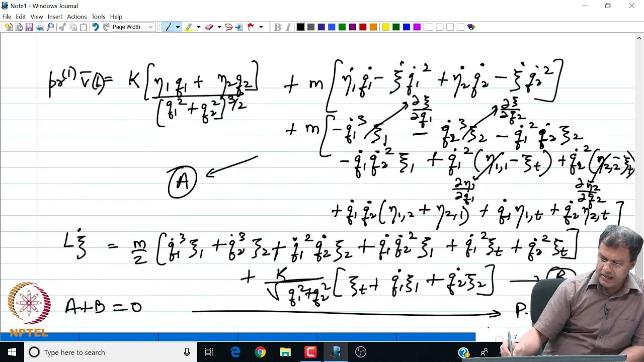Pick the gray pen color swatch
Viewport: 644px width, 362px height.
(x=311, y=27)
